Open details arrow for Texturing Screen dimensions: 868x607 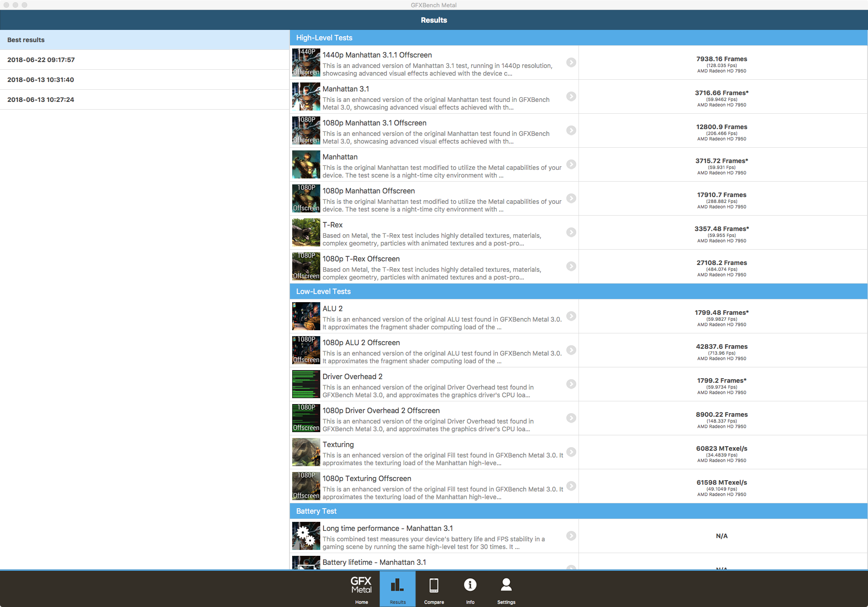(x=571, y=452)
